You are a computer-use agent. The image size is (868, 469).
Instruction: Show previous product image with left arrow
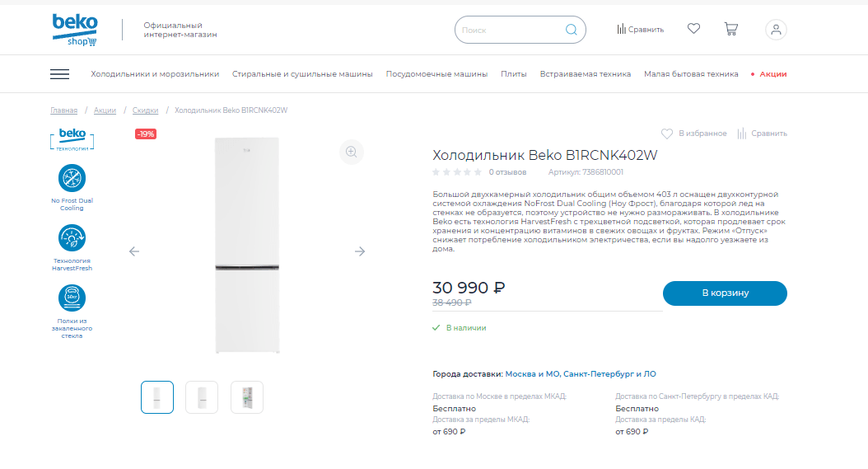[134, 251]
